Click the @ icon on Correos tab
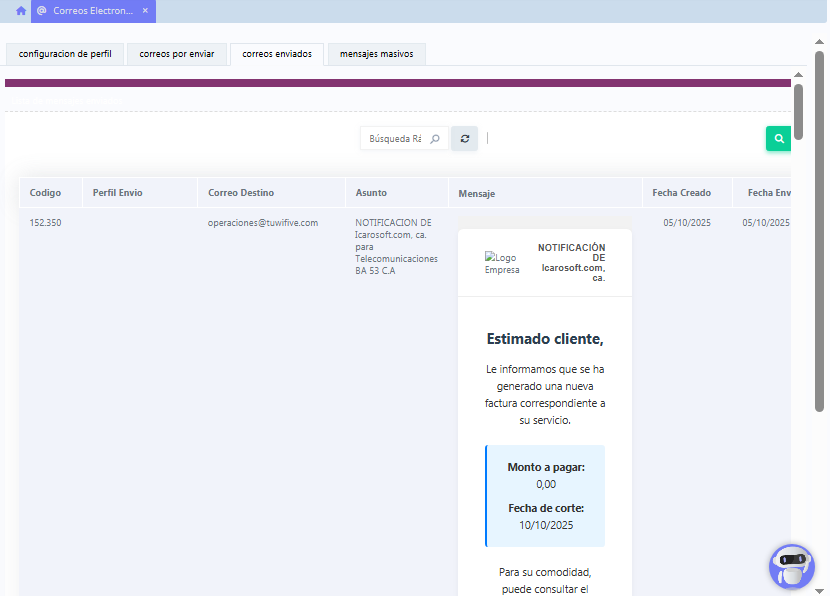 42,10
